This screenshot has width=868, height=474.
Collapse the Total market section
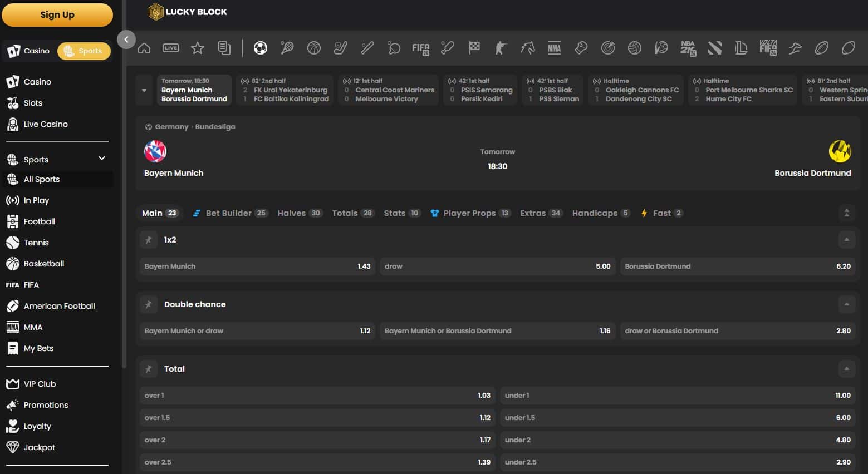tap(847, 369)
